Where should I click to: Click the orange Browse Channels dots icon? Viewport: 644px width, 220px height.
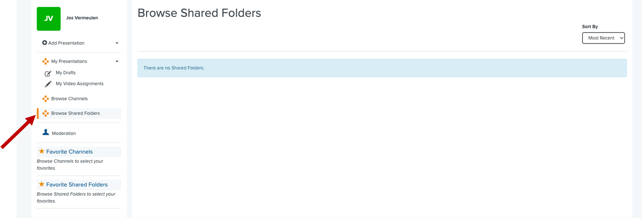46,99
